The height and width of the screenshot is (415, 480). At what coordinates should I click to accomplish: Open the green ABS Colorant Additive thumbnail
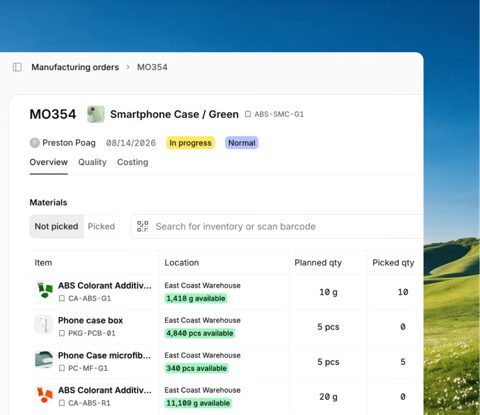(44, 289)
